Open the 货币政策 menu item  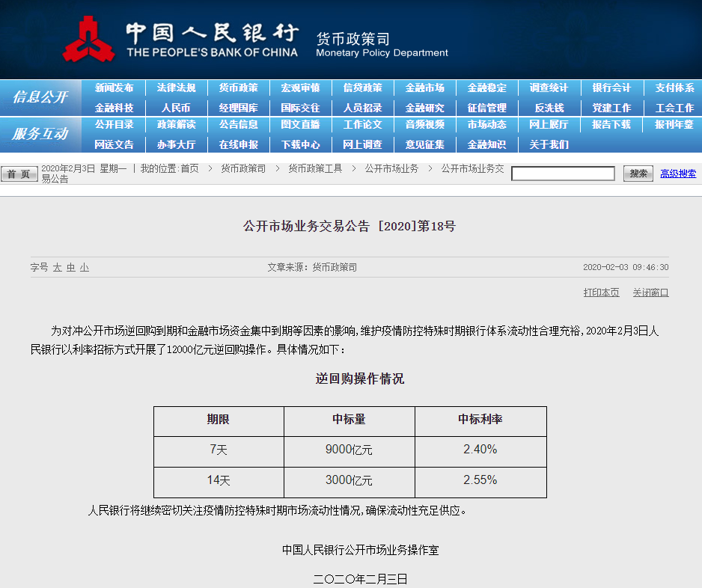(238, 88)
